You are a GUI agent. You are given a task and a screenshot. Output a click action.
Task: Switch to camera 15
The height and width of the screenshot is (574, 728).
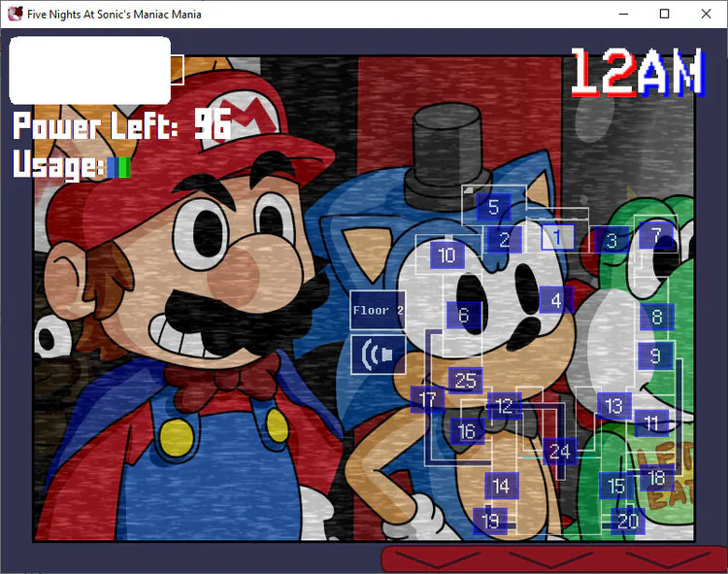[x=616, y=486]
